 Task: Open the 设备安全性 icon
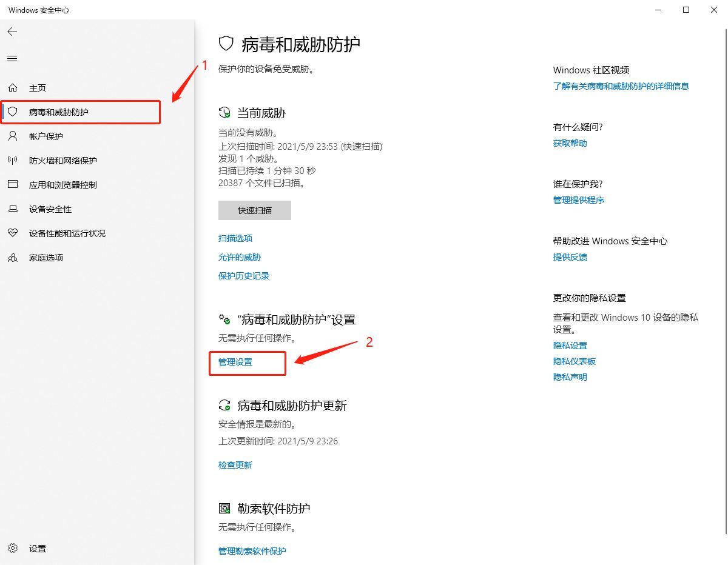(x=13, y=209)
